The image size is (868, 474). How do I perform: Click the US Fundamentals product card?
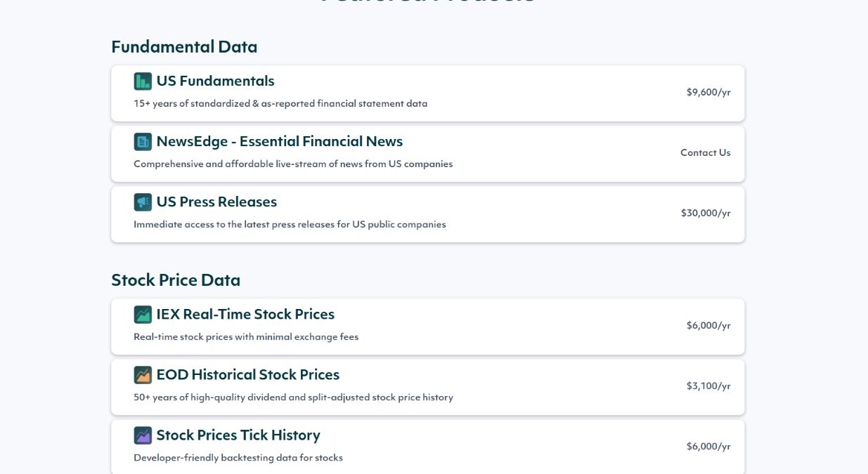(x=427, y=93)
